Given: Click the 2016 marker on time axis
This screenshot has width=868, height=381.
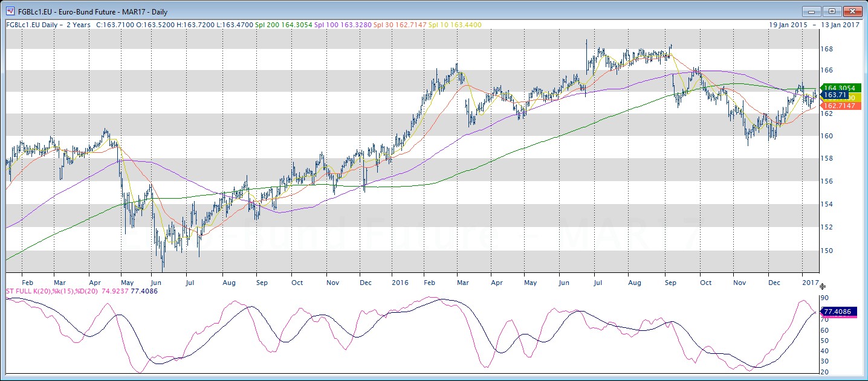Looking at the screenshot, I should (400, 282).
